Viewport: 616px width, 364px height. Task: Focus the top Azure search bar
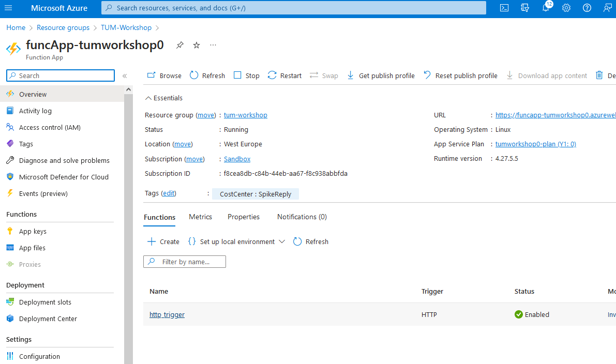click(x=293, y=8)
